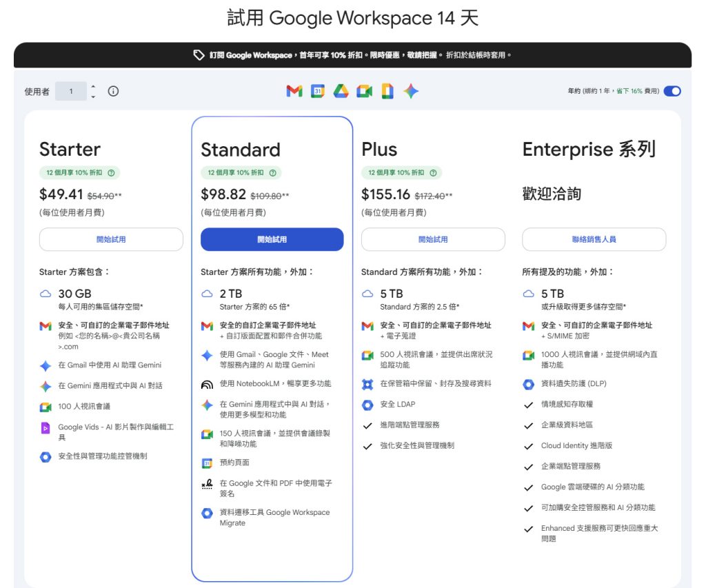Click the DLP admin icon in Enterprise
The image size is (706, 588).
pyautogui.click(x=529, y=385)
